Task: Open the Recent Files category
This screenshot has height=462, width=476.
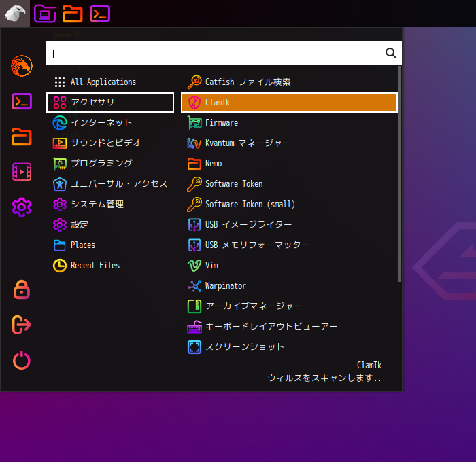Action: [x=110, y=266]
